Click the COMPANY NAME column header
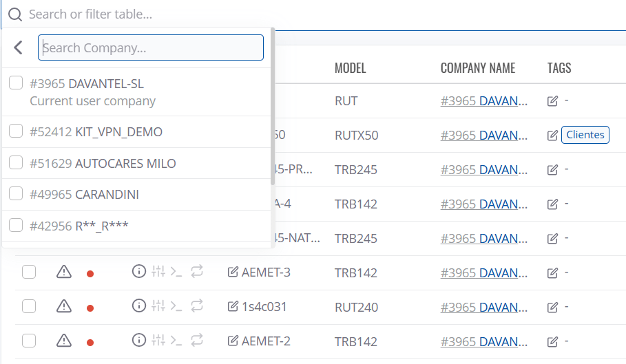The height and width of the screenshot is (364, 626). tap(477, 68)
